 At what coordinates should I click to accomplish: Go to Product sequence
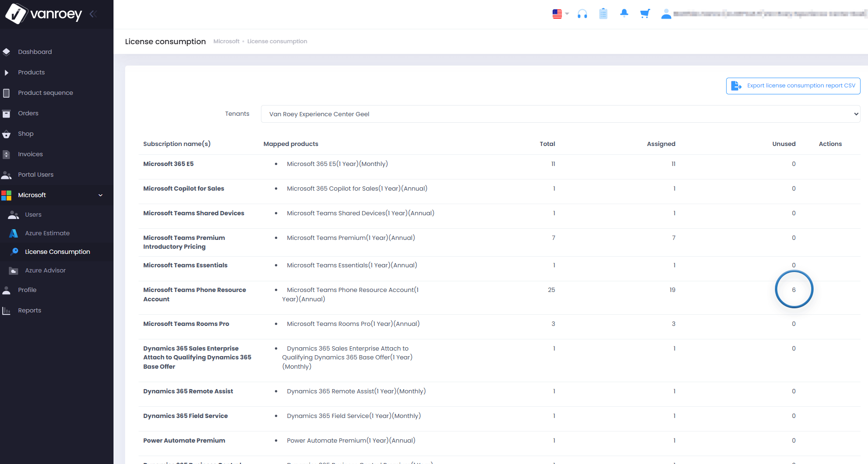coord(46,93)
